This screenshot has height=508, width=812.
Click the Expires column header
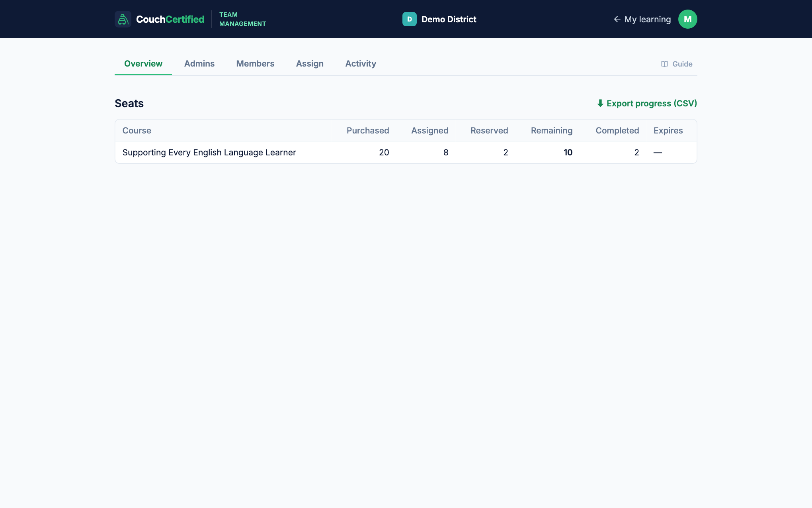pos(668,130)
